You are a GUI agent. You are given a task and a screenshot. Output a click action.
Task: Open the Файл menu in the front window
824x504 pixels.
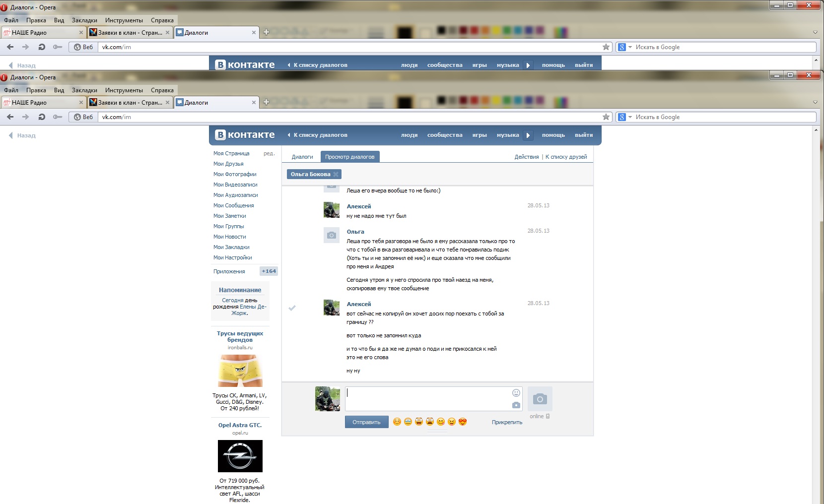click(11, 90)
